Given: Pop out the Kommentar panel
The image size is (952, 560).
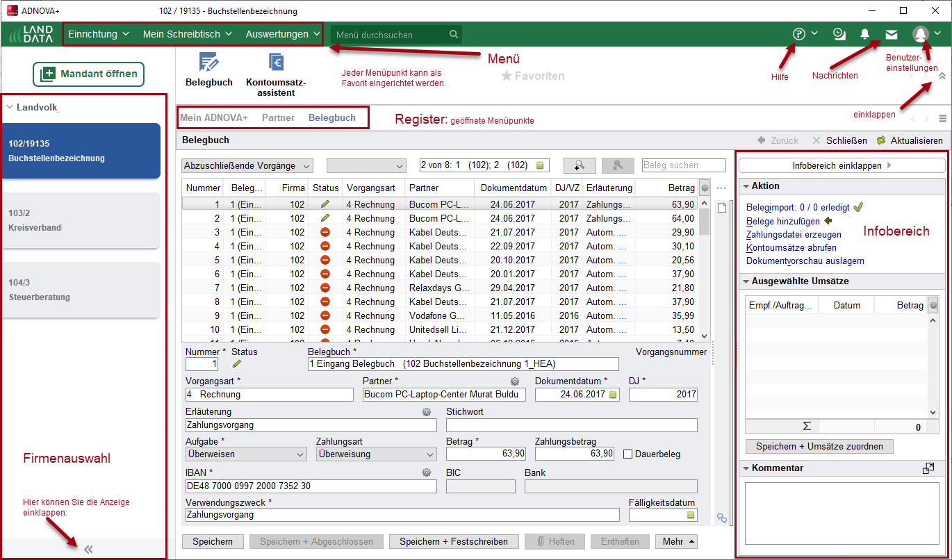Looking at the screenshot, I should (x=928, y=468).
